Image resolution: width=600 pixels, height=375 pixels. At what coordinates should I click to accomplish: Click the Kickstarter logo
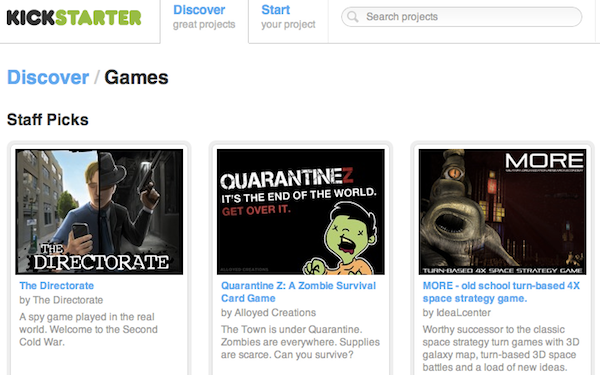(74, 18)
